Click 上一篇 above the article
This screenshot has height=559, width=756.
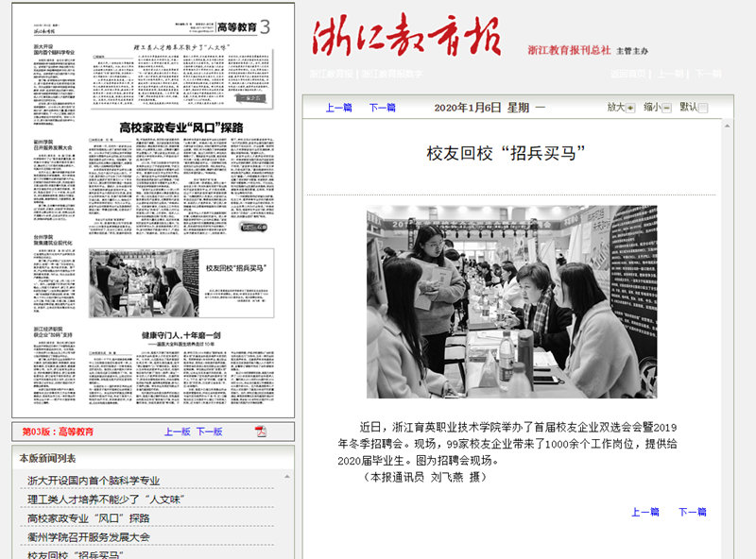(338, 108)
